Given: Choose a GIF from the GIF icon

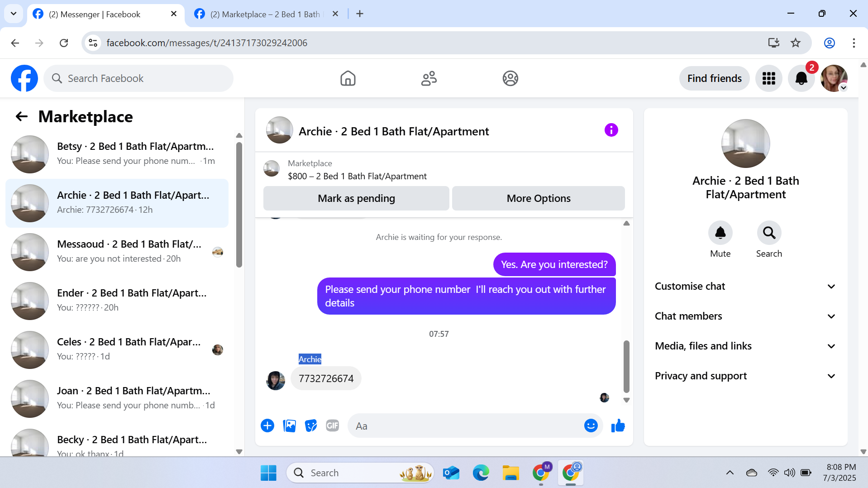Looking at the screenshot, I should 333,426.
